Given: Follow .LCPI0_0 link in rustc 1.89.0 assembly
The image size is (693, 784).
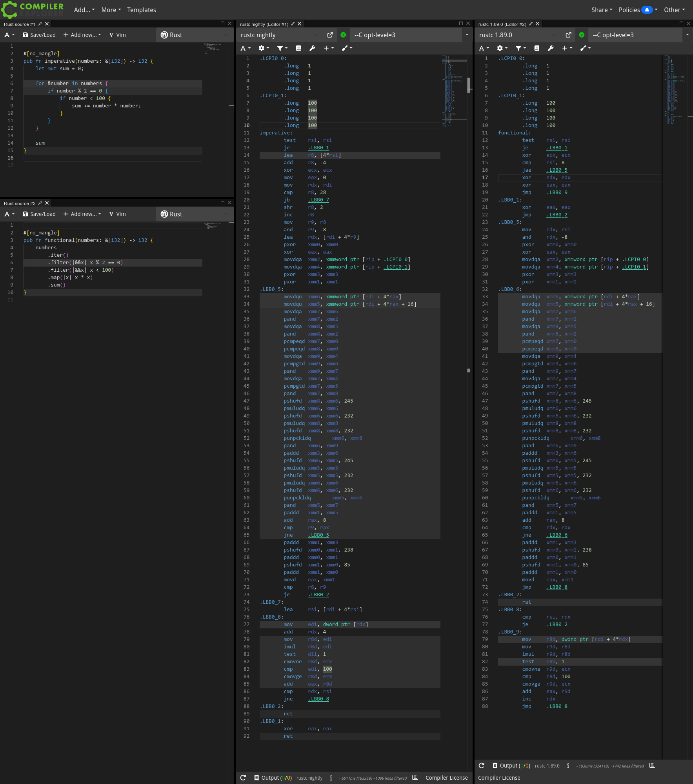Looking at the screenshot, I should 635,260.
